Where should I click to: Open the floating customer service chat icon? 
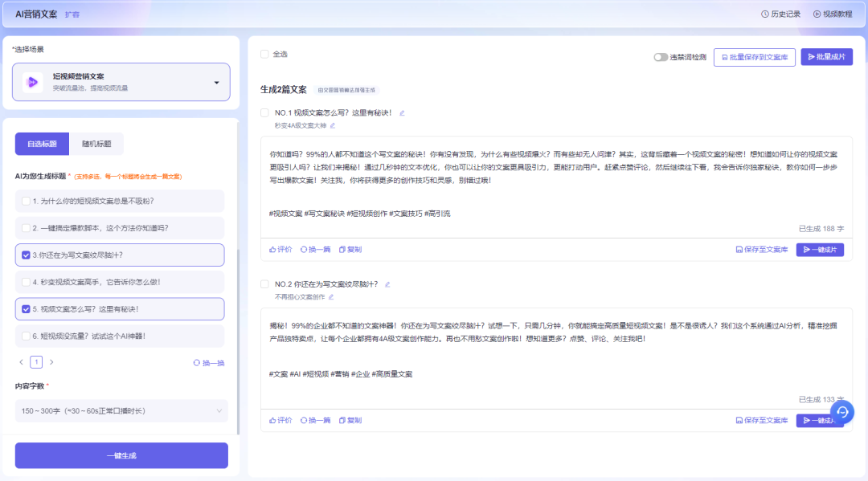[x=842, y=411]
